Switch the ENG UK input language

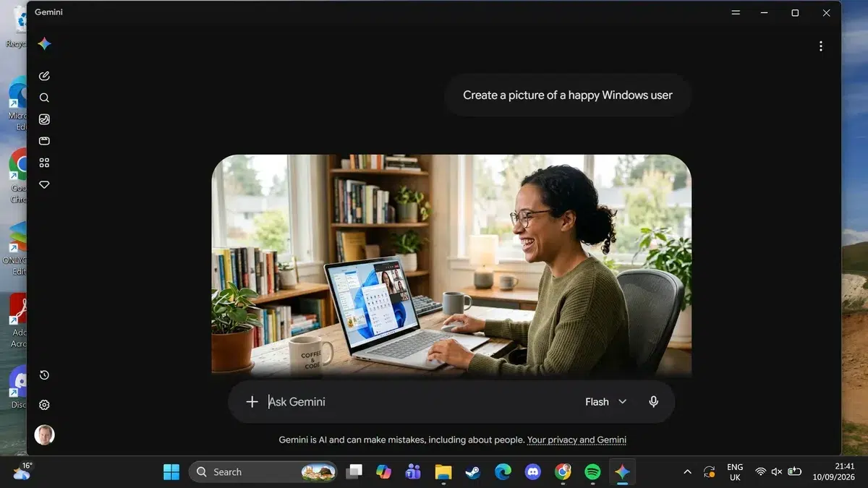point(735,472)
